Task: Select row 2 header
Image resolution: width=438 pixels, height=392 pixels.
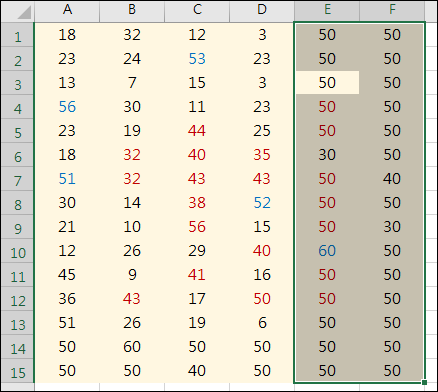Action: tap(18, 59)
